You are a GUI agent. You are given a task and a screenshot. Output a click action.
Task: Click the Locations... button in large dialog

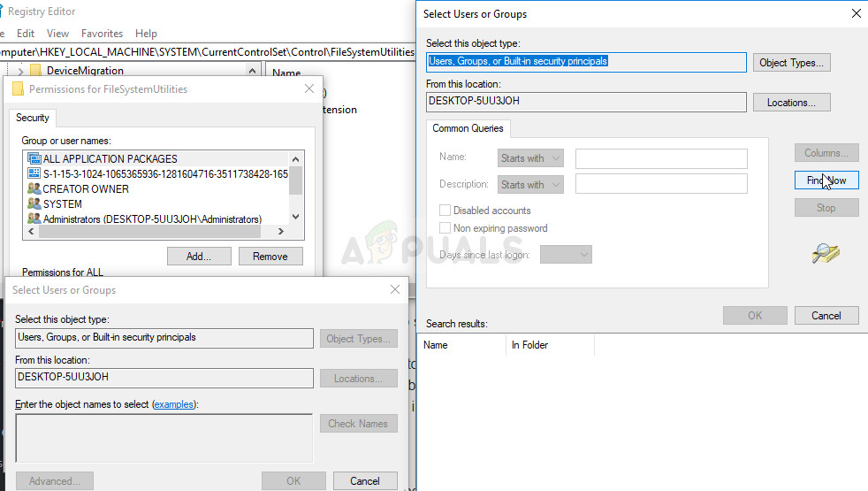point(792,103)
